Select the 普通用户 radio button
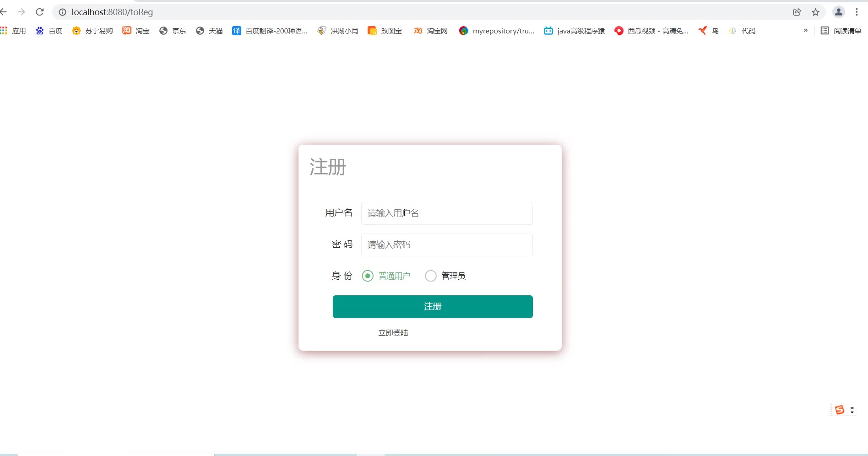 [368, 276]
